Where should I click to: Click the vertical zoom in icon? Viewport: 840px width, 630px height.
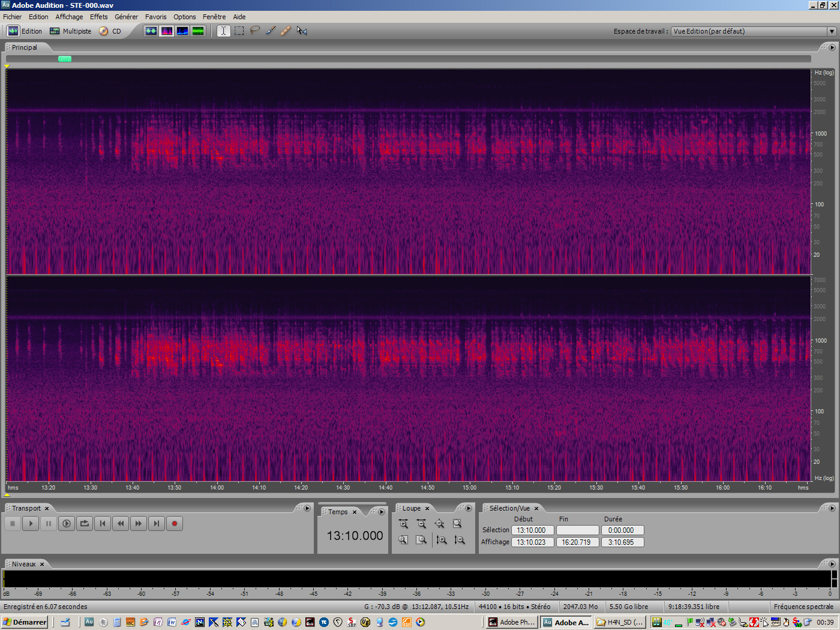pos(442,540)
